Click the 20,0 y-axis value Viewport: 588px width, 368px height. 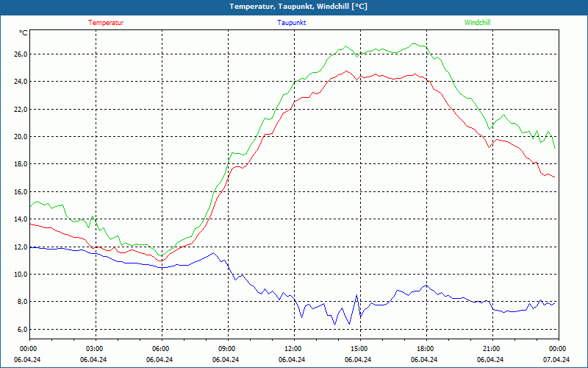pos(21,137)
